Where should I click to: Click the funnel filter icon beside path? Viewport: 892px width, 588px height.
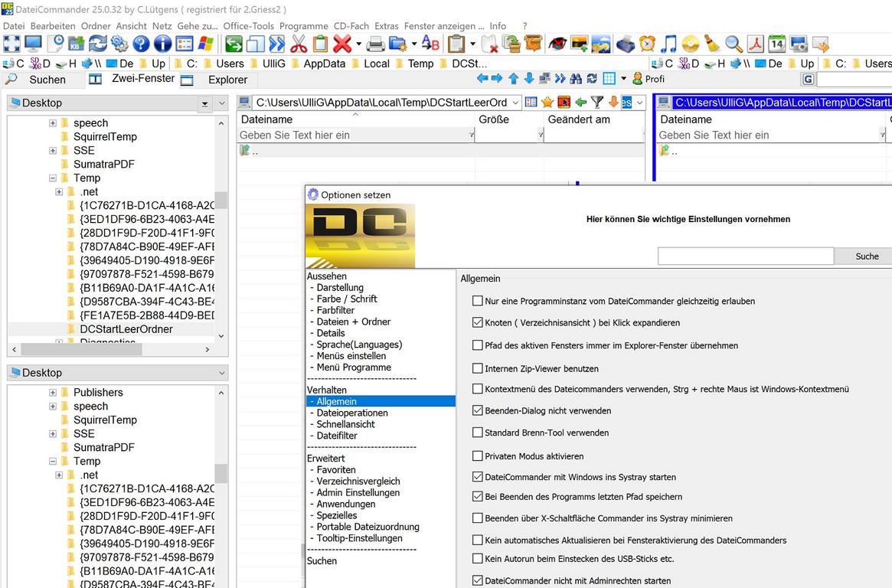click(597, 102)
